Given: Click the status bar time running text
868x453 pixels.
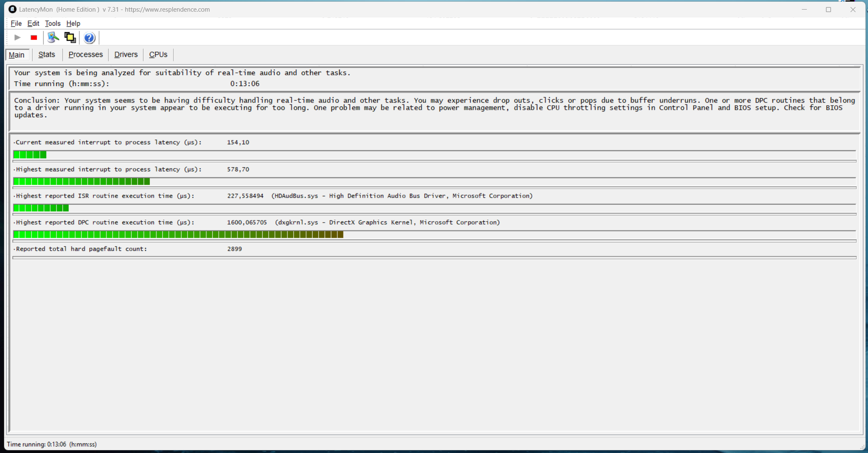Looking at the screenshot, I should [x=52, y=444].
